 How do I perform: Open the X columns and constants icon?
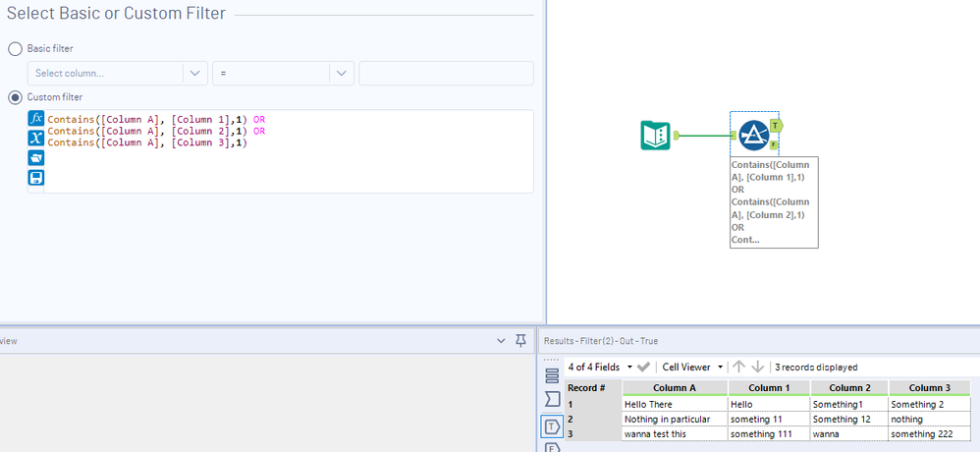(x=36, y=139)
